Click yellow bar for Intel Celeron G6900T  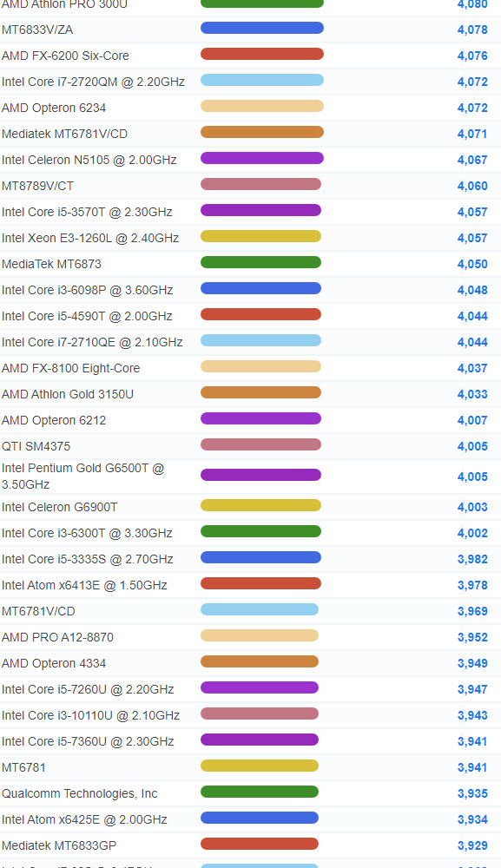(x=260, y=505)
